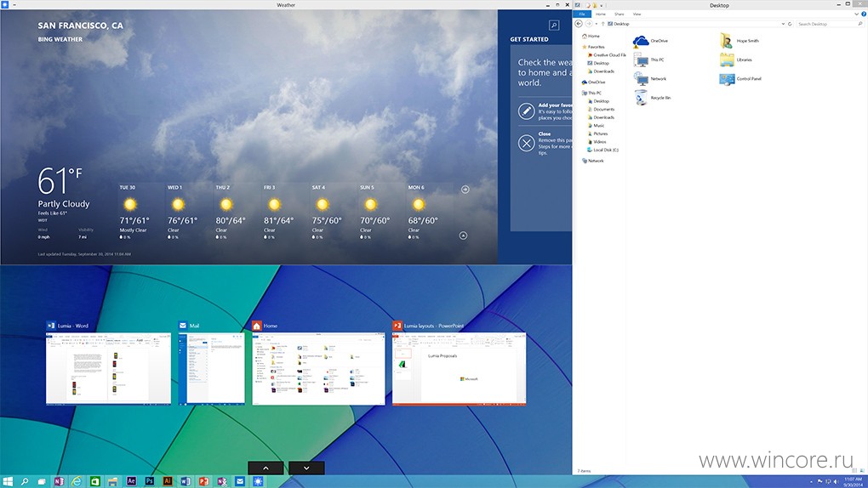Screen dimensions: 868x488
Task: Click Explorer Back arrow button
Action: coord(579,24)
